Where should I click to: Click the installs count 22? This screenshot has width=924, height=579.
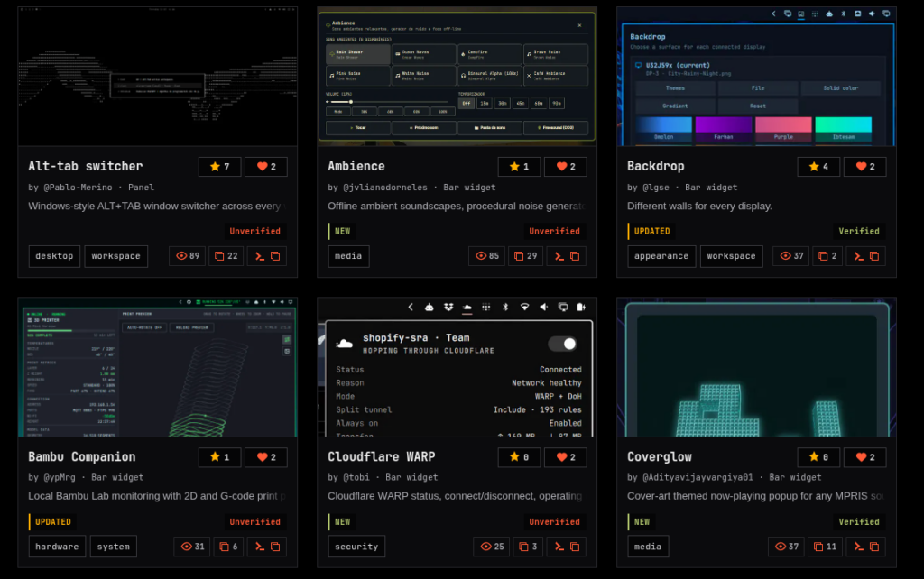[x=226, y=256]
